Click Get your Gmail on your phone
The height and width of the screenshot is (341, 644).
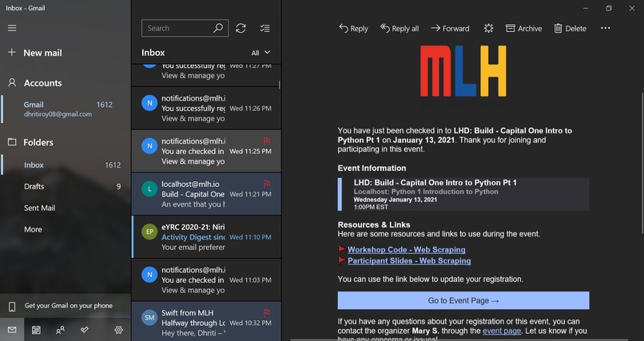66,306
